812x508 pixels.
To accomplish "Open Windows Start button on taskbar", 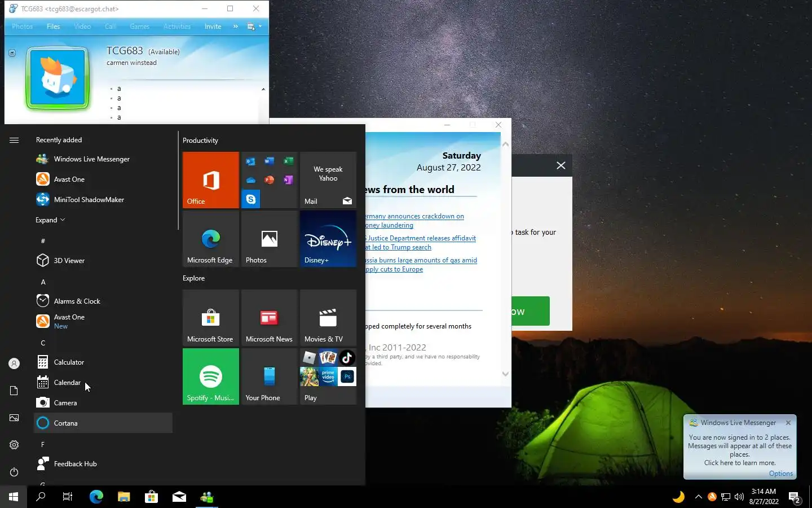I will [14, 497].
